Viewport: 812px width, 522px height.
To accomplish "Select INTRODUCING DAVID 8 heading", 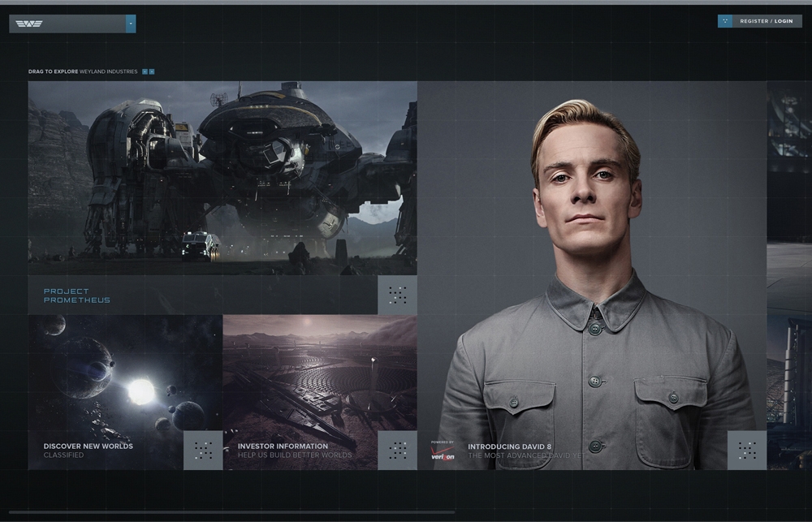I will pos(510,447).
